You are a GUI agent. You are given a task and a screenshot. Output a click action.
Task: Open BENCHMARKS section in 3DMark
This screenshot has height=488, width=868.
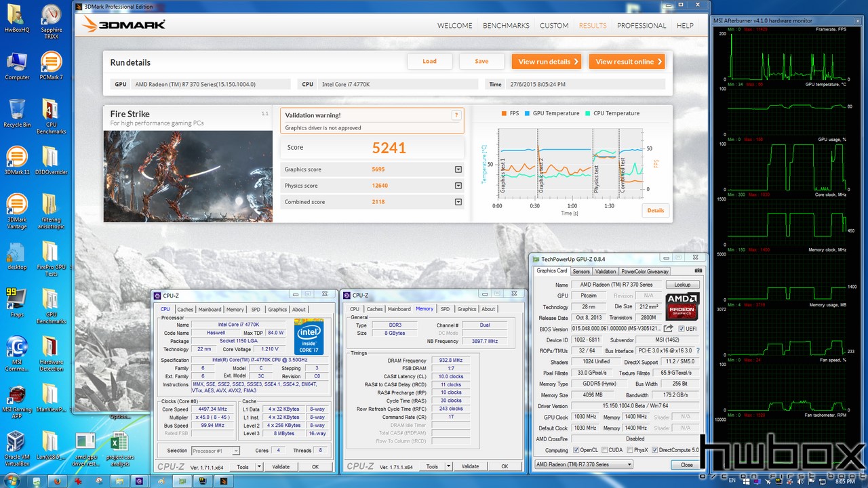pos(506,26)
